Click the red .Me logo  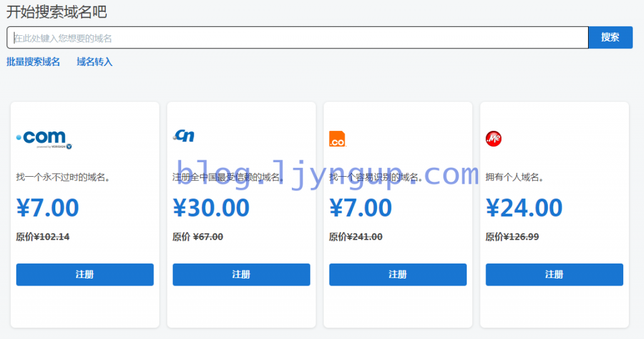494,138
